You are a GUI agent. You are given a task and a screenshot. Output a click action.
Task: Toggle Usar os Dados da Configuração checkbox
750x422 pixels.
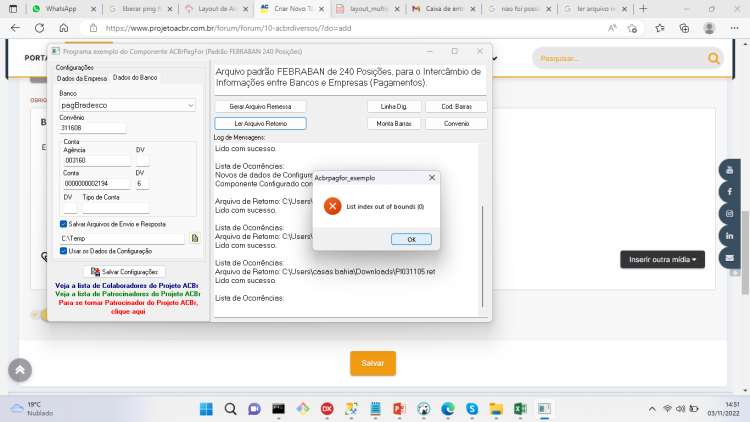coord(63,251)
